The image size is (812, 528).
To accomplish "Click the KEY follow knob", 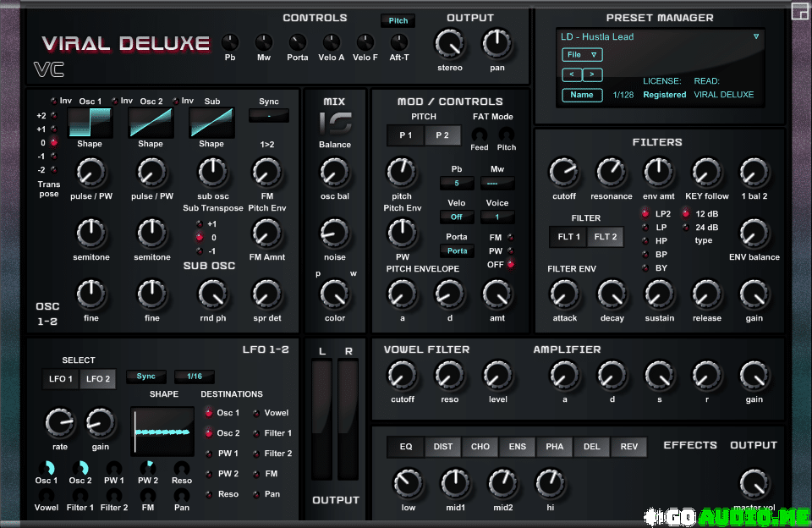I will [x=707, y=172].
